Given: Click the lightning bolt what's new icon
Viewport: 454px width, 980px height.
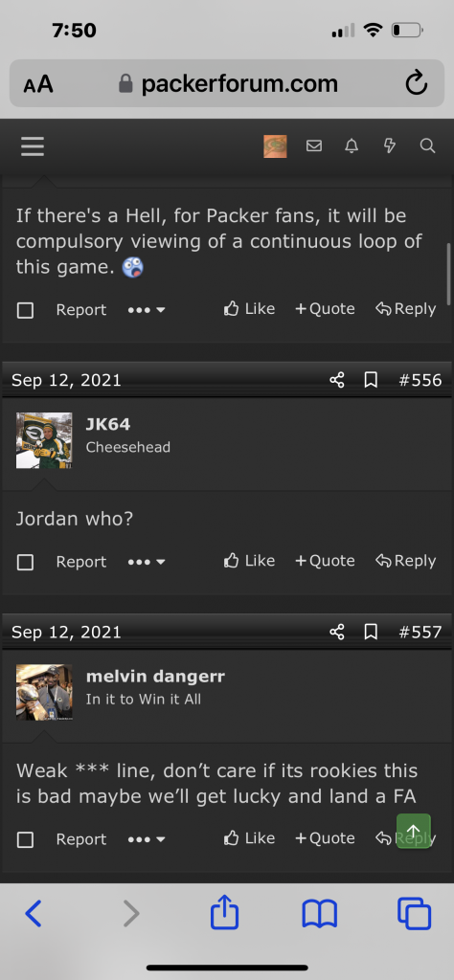Looking at the screenshot, I should [x=390, y=145].
